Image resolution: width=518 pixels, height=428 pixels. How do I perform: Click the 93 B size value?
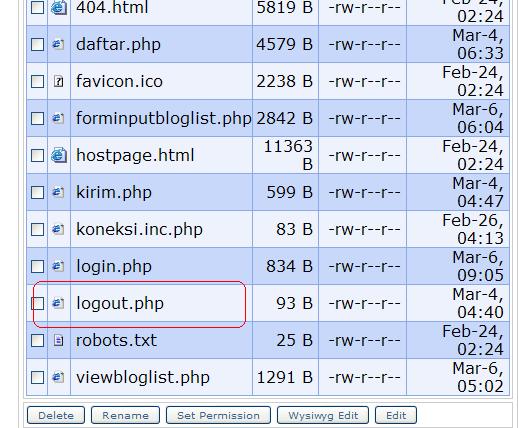(294, 303)
